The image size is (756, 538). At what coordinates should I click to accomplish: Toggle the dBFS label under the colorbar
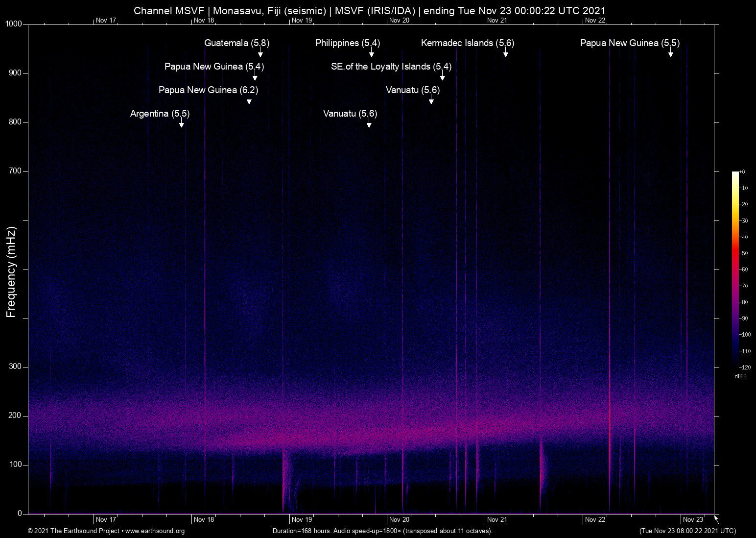[x=741, y=376]
